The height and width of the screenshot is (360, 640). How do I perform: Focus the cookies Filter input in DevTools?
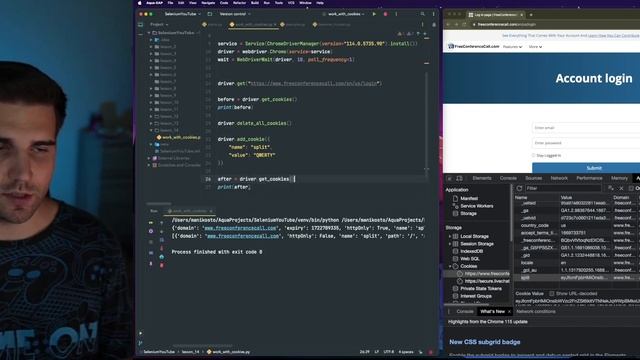point(563,188)
